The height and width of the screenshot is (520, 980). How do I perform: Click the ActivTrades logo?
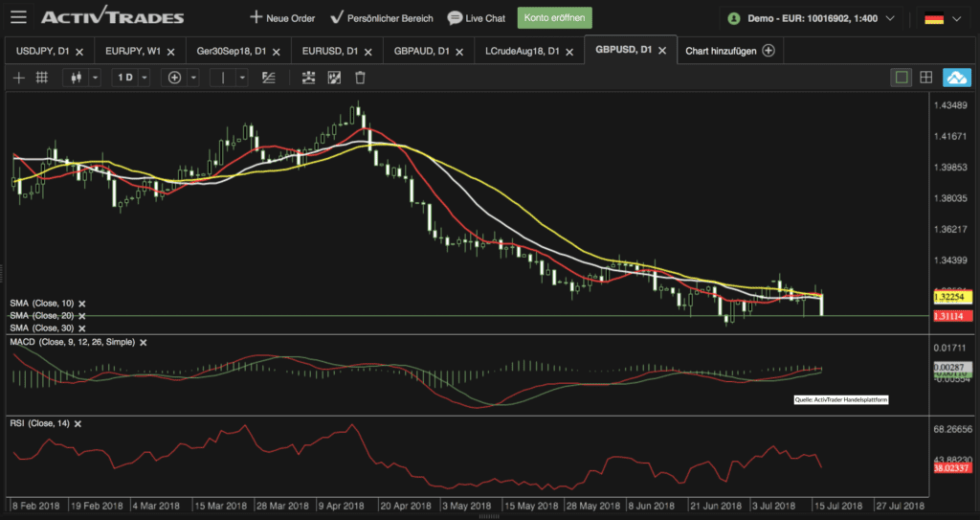pos(113,16)
